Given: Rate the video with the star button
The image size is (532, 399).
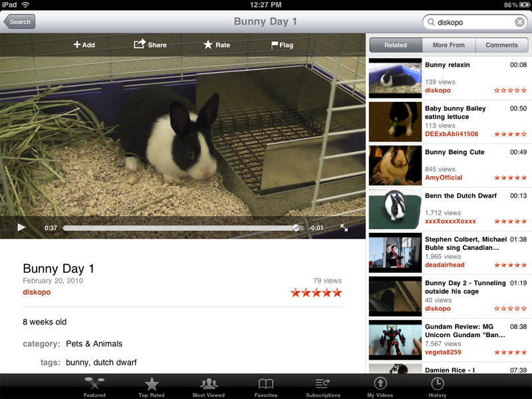Looking at the screenshot, I should point(217,45).
